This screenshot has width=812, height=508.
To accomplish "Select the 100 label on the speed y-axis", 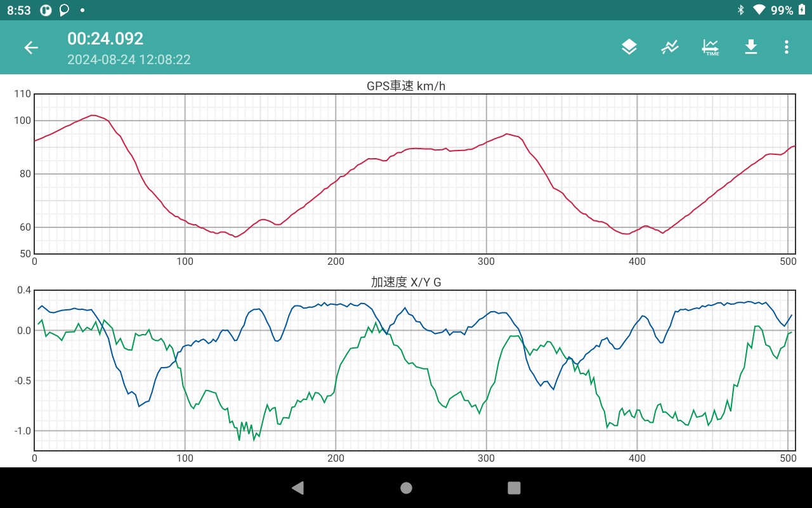I will tap(22, 121).
